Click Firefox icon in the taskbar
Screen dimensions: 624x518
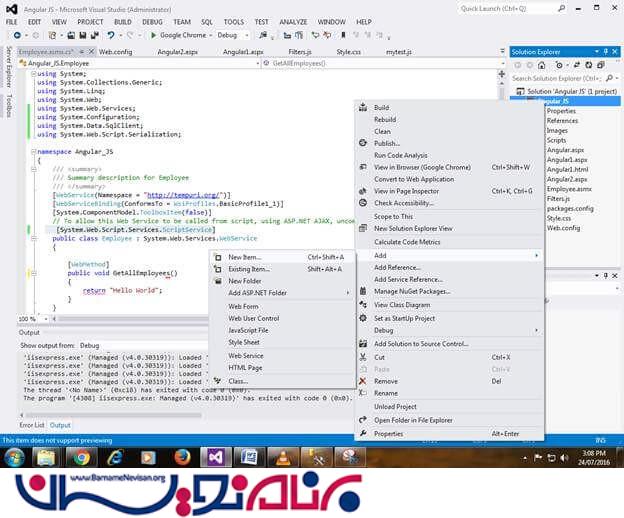point(182,457)
